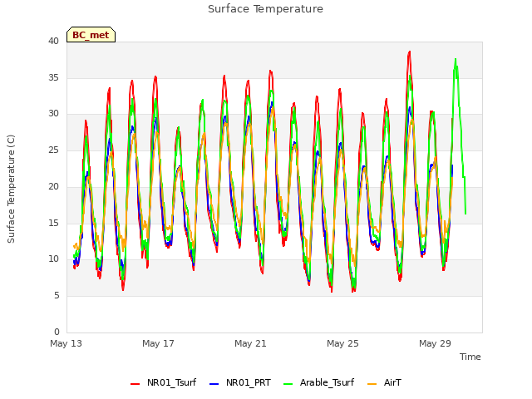Click the red NR01_Tsurf legend swatch

tap(135, 384)
